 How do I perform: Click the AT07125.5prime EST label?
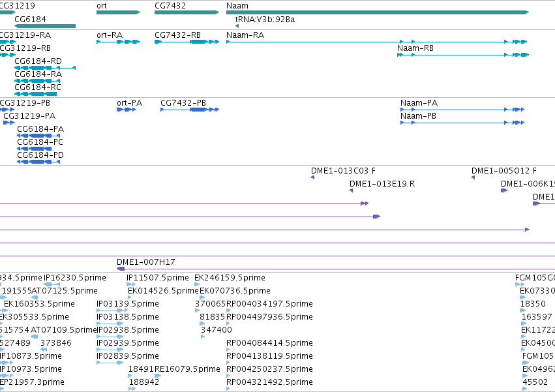click(65, 291)
